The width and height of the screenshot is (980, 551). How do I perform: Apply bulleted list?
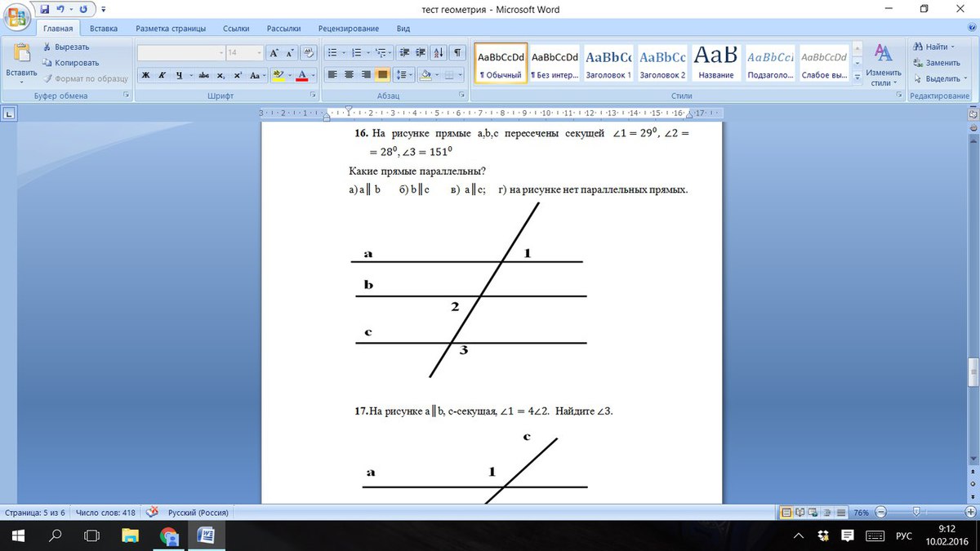pyautogui.click(x=332, y=52)
